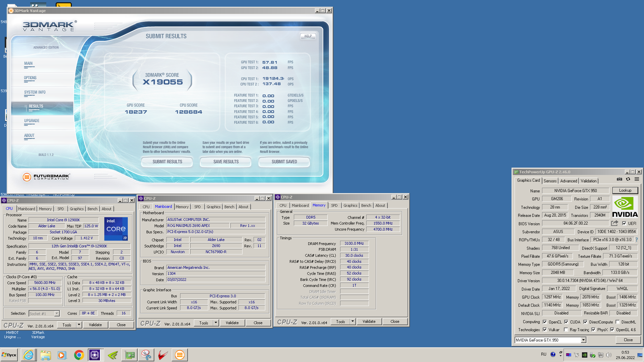Click the RU language indicator
Image resolution: width=644 pixels, height=362 pixels.
point(543,354)
